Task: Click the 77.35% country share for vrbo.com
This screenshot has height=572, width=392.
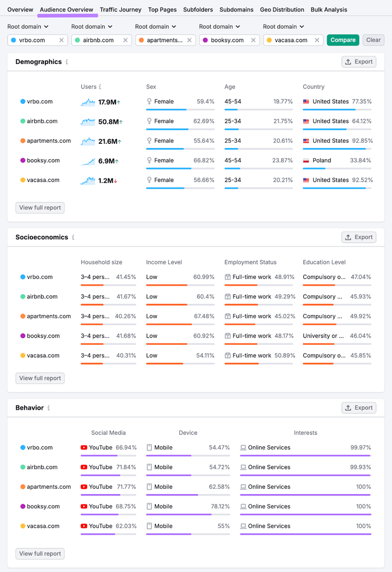Action: pos(362,102)
